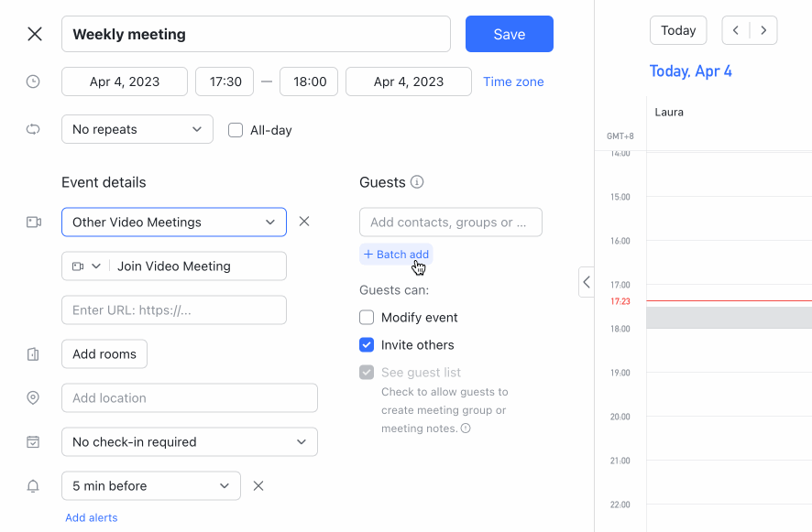The image size is (812, 532).
Task: Open the info tooltip next to Guests
Action: (418, 182)
